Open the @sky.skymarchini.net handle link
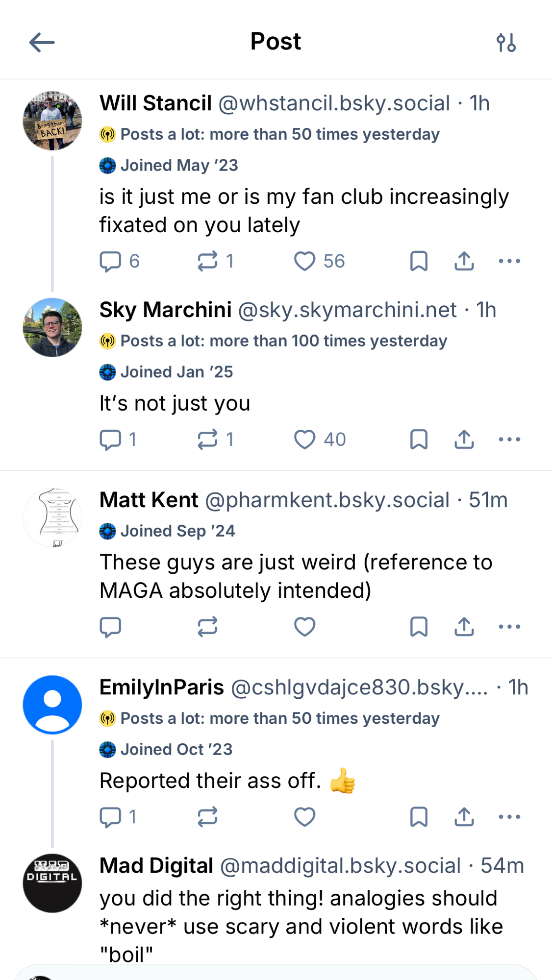This screenshot has width=552, height=980. pos(347,310)
